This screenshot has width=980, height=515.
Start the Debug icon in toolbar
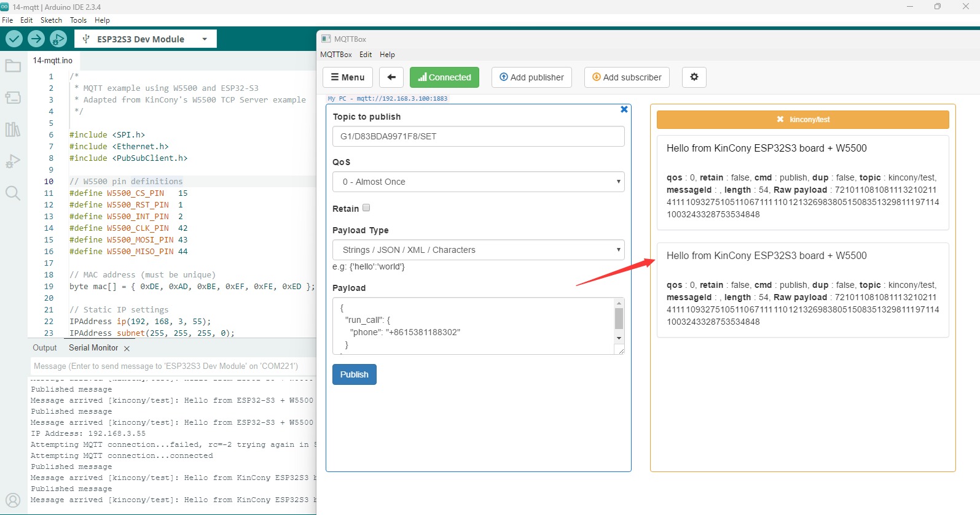(x=58, y=39)
